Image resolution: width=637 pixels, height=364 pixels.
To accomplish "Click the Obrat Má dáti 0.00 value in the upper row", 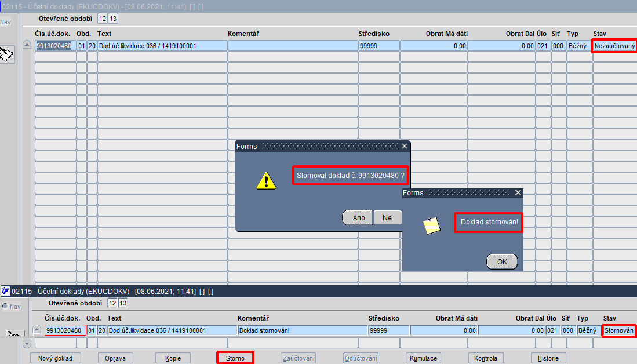I will (x=434, y=46).
